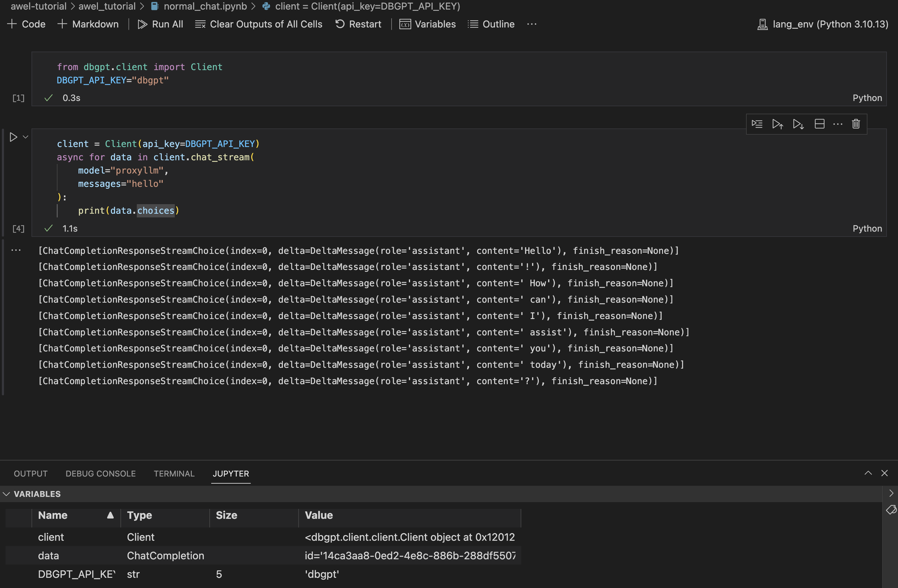
Task: Split the cell using toolbar icon
Action: pyautogui.click(x=819, y=124)
